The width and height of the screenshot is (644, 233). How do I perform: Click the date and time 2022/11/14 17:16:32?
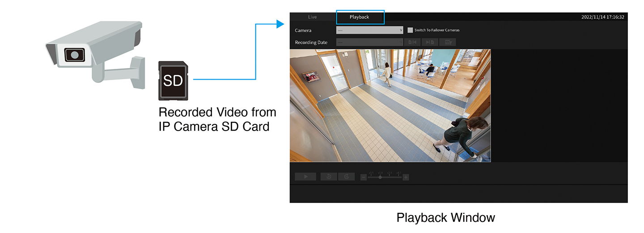pos(602,17)
